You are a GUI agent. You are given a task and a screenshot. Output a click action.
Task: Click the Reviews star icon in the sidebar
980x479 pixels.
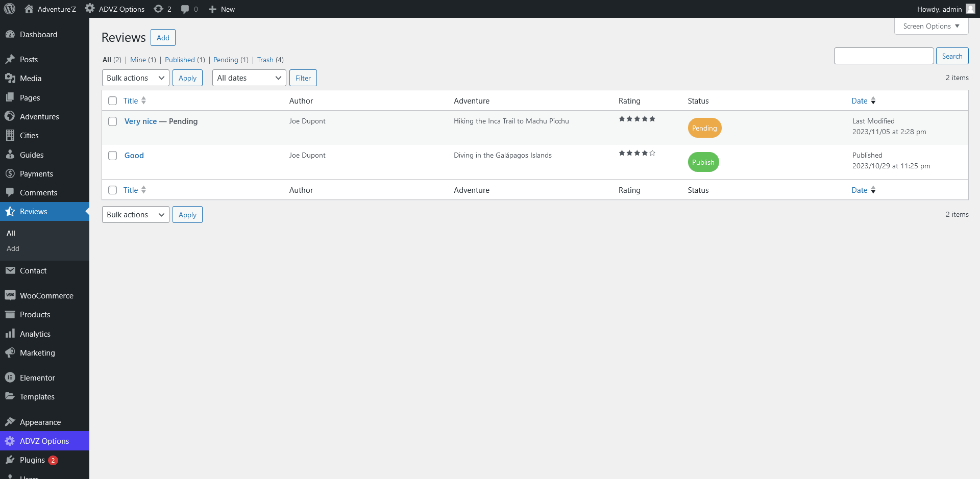coord(10,211)
